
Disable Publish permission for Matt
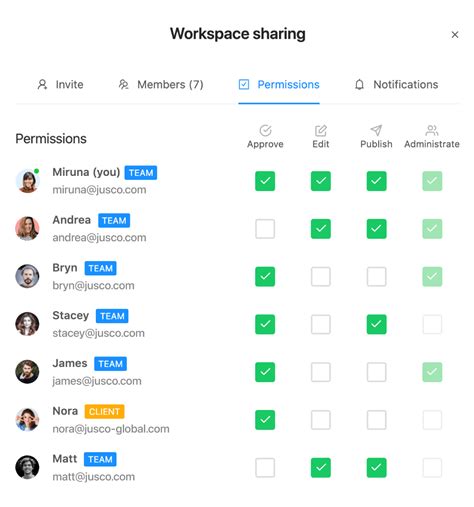(376, 467)
